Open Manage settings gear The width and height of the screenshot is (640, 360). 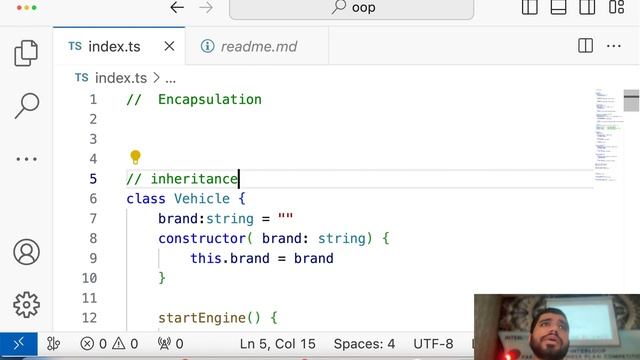(x=27, y=304)
